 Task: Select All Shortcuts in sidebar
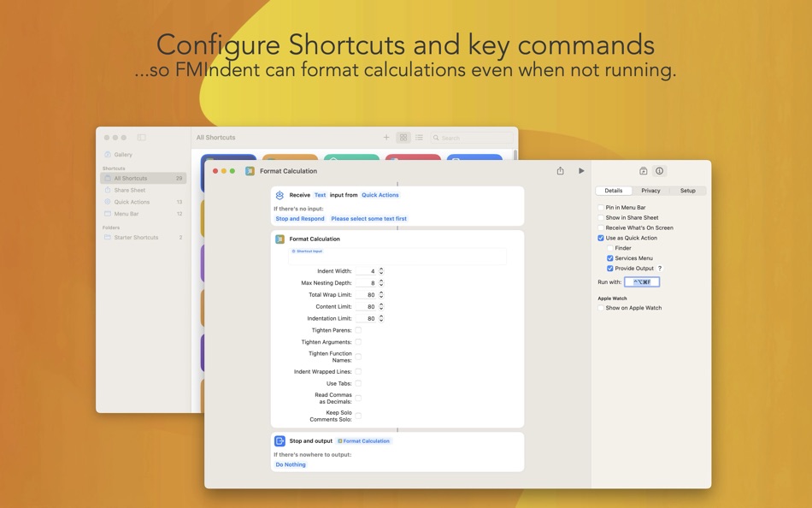click(x=144, y=179)
